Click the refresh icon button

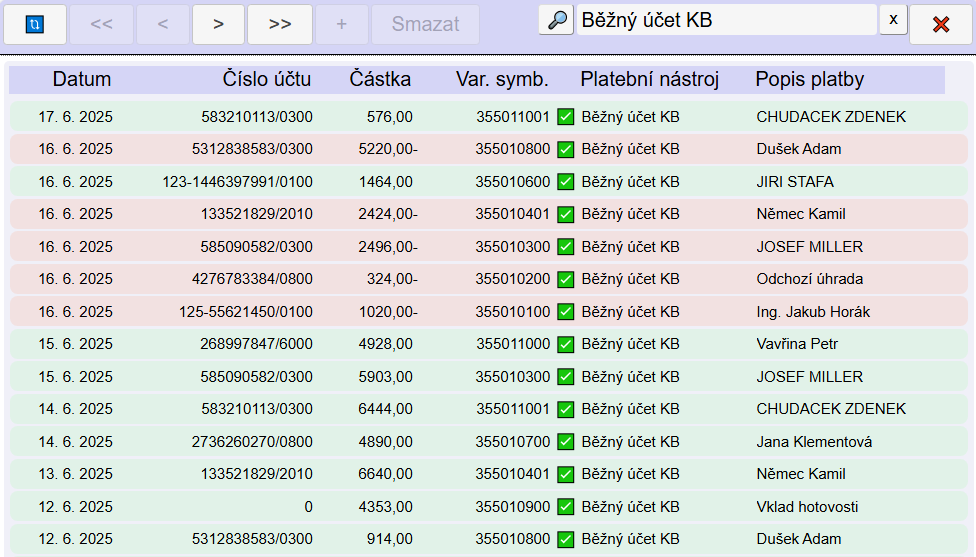coord(35,24)
